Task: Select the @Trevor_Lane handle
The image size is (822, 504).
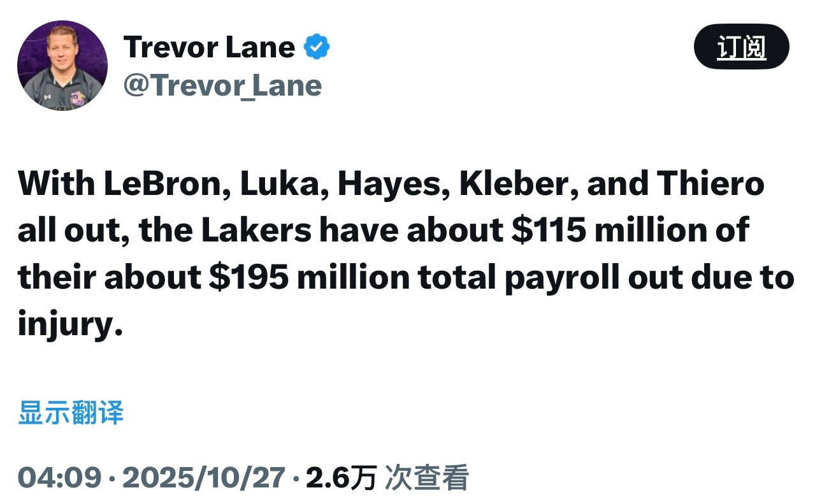Action: point(223,85)
